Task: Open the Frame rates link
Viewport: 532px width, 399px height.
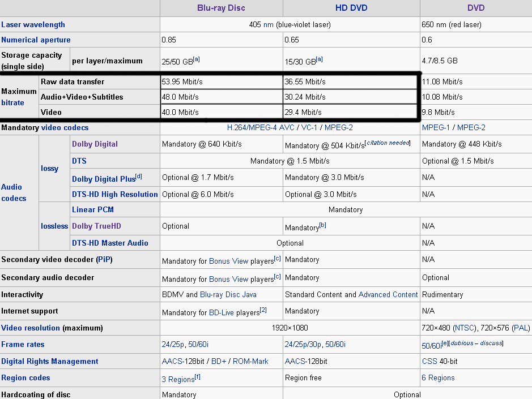Action: tap(23, 345)
